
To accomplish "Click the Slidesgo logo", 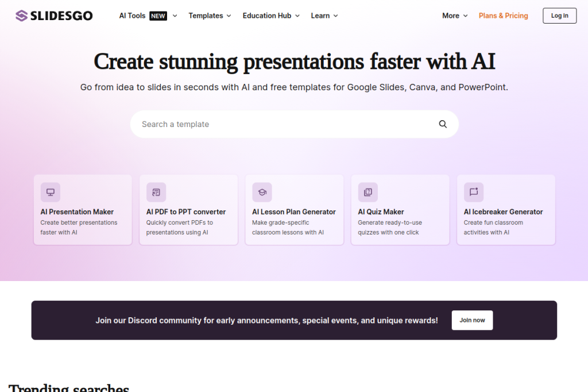I will coord(54,16).
